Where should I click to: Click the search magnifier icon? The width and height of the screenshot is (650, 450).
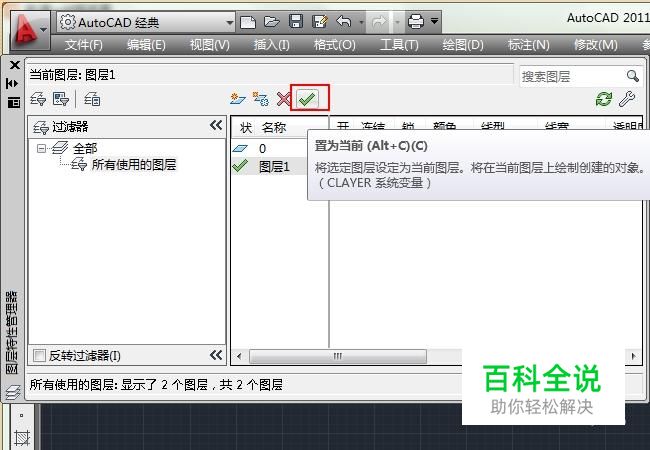click(633, 76)
